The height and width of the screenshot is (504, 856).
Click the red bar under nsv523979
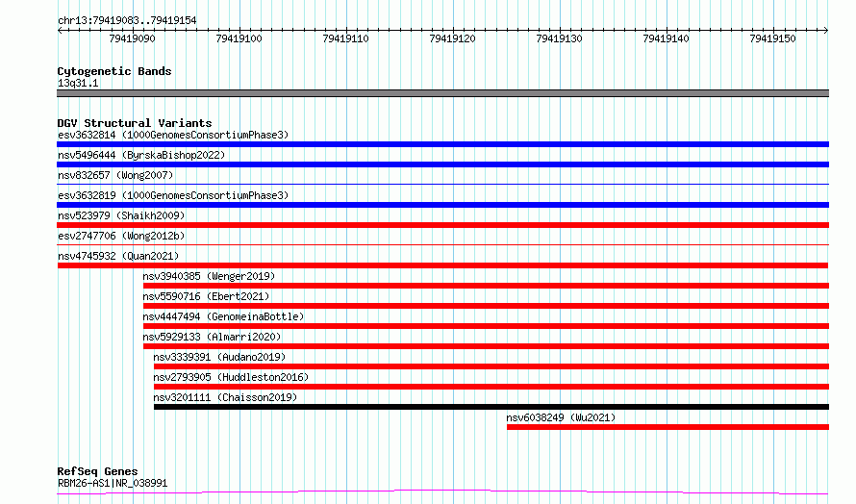[442, 225]
